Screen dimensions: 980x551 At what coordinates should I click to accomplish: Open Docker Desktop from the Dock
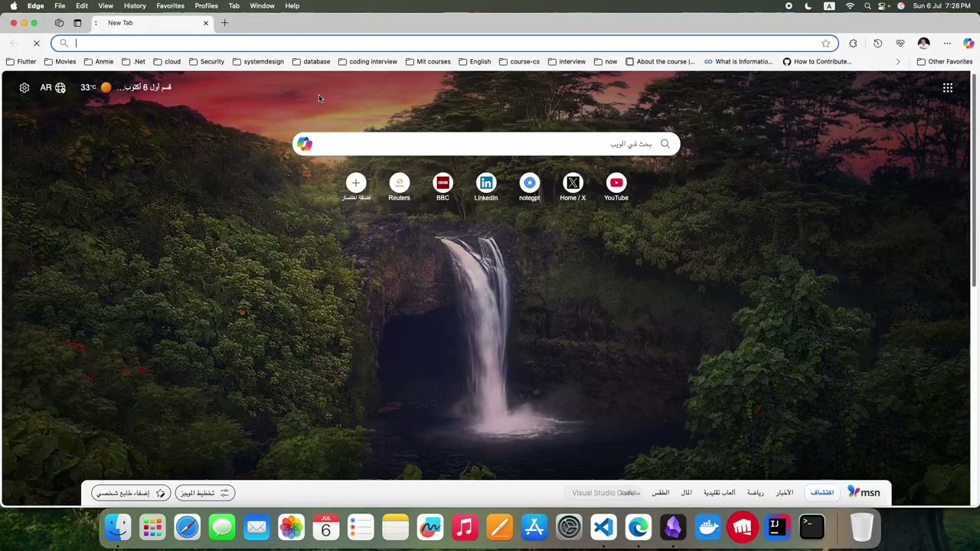(x=707, y=527)
